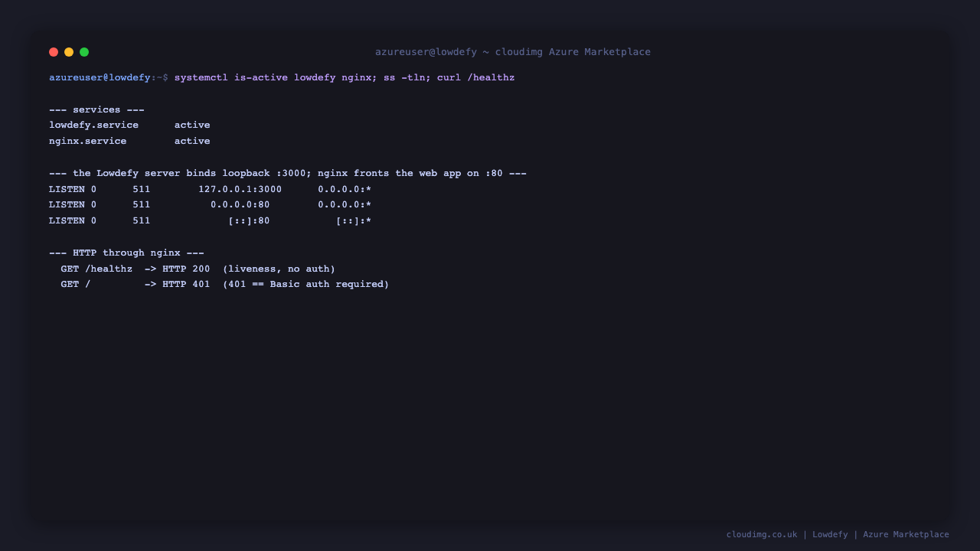
Task: Click the '(liveness, no auth)' note
Action: (x=279, y=269)
